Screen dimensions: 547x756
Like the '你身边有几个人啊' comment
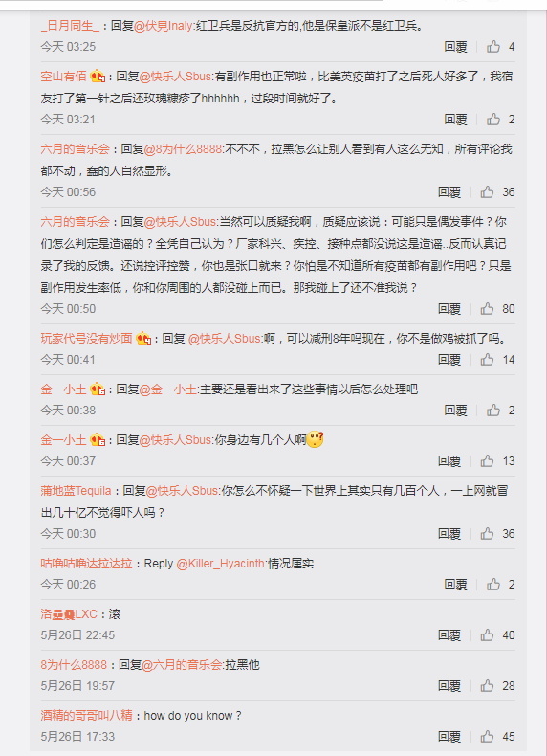pos(487,461)
